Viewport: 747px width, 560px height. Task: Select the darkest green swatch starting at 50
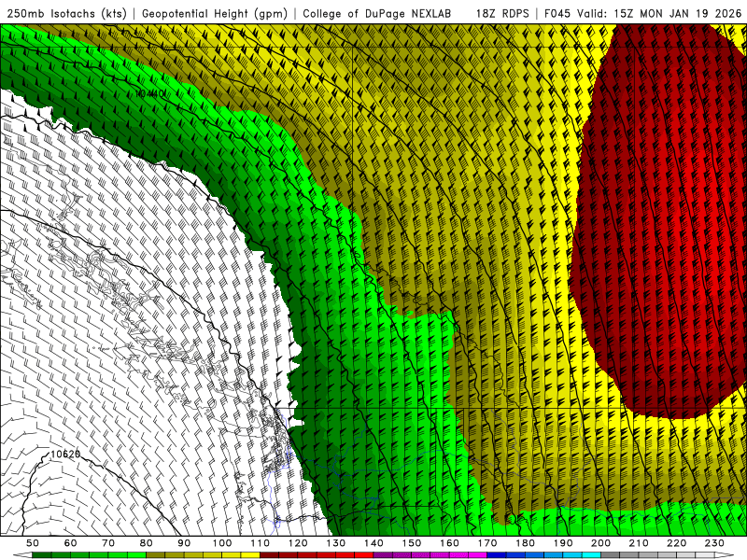[x=41, y=555]
